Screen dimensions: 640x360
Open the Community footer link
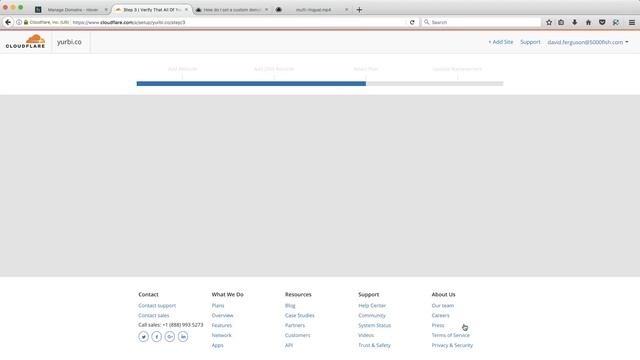372,316
